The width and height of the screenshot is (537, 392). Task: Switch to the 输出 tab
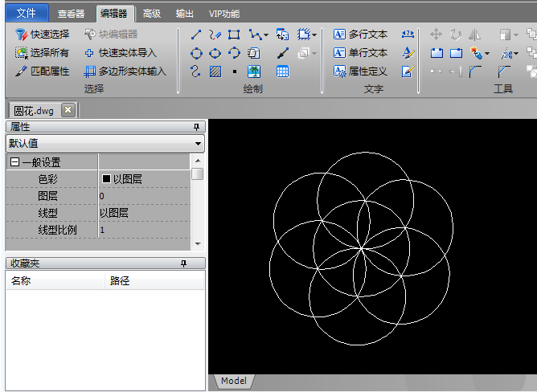(x=185, y=14)
